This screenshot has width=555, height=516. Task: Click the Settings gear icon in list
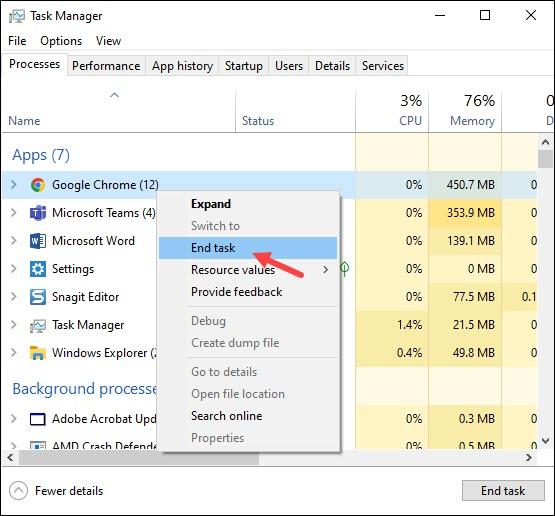pos(38,269)
